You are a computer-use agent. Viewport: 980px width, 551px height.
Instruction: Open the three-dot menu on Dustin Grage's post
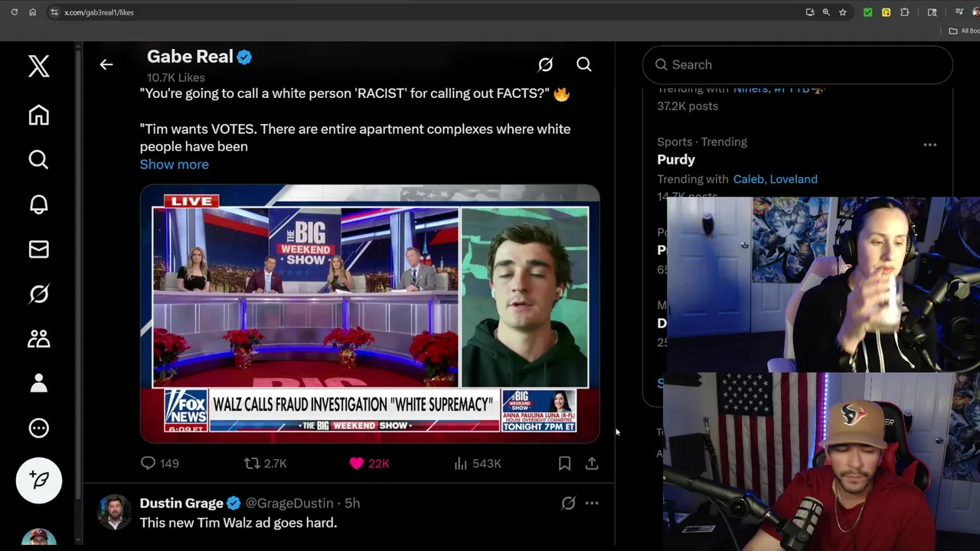592,503
